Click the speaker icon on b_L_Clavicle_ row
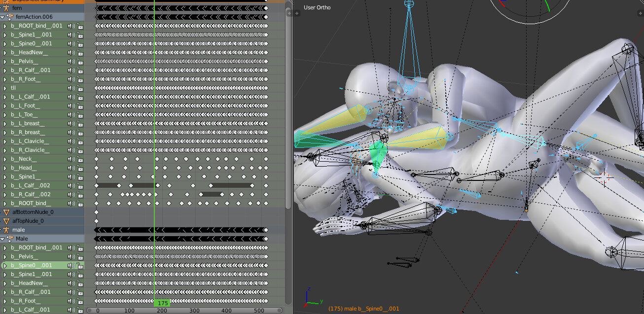644x314 pixels. [71, 141]
